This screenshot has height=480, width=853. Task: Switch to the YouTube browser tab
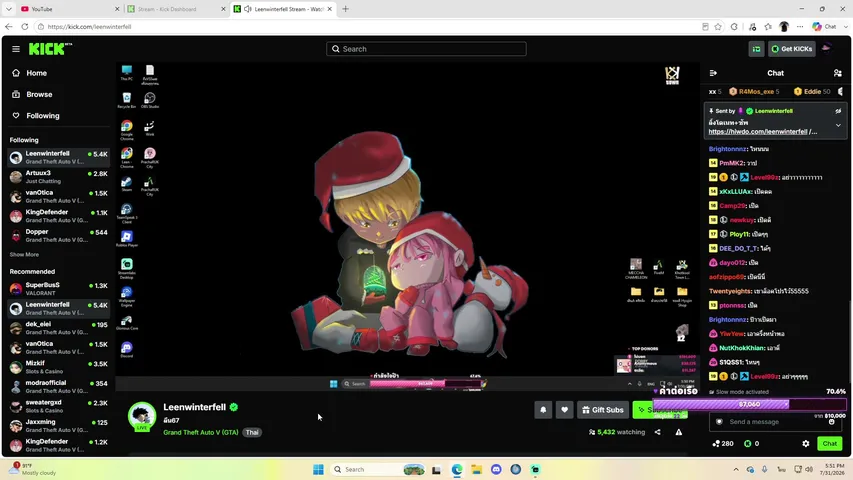click(x=68, y=9)
